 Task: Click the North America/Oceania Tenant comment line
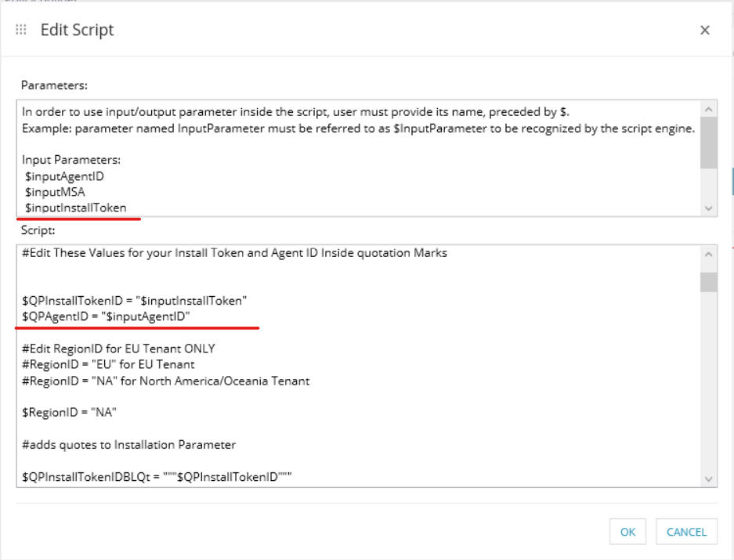click(166, 381)
